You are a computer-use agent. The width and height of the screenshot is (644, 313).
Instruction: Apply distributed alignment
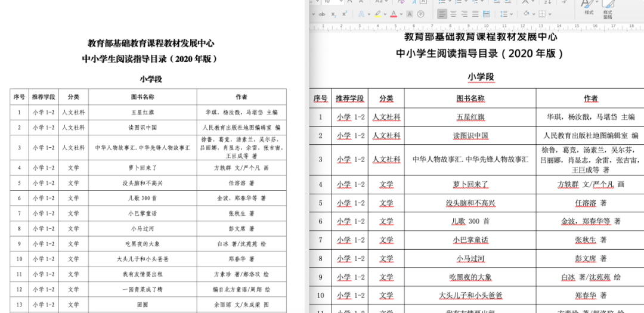[487, 14]
